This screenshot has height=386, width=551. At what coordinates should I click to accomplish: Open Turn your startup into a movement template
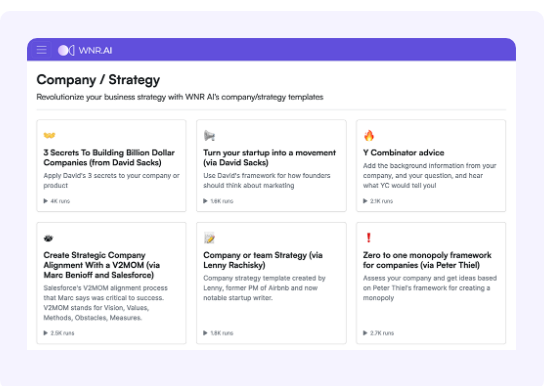coord(270,157)
